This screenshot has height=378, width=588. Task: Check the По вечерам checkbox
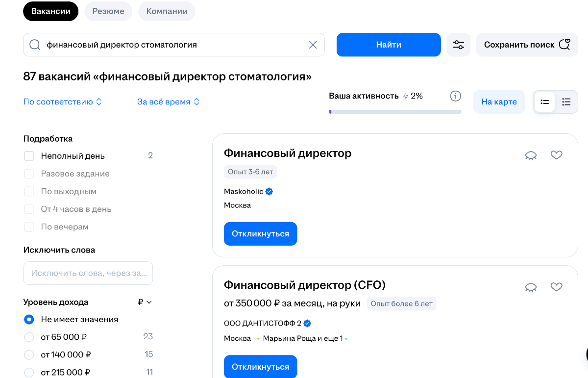[29, 227]
